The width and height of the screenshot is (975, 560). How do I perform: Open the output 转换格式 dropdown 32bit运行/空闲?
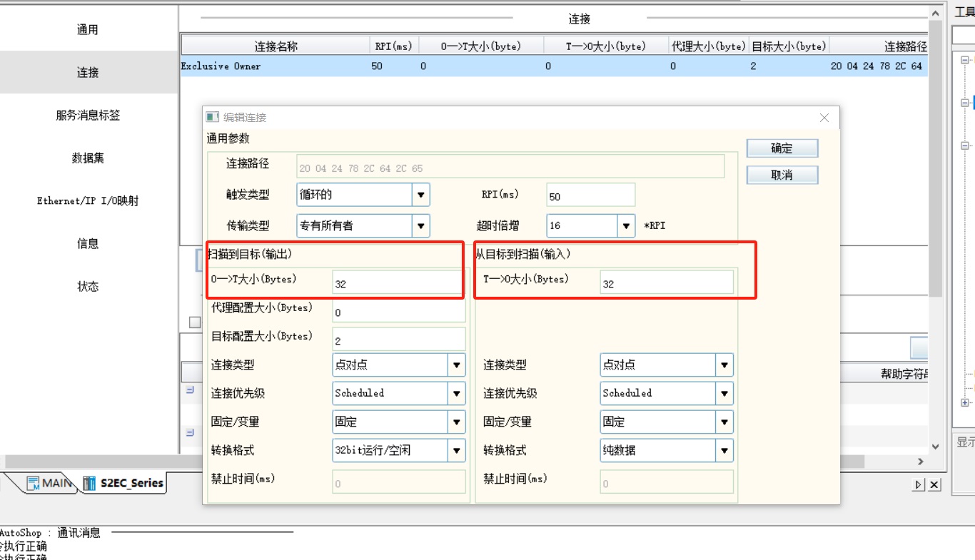(x=457, y=450)
